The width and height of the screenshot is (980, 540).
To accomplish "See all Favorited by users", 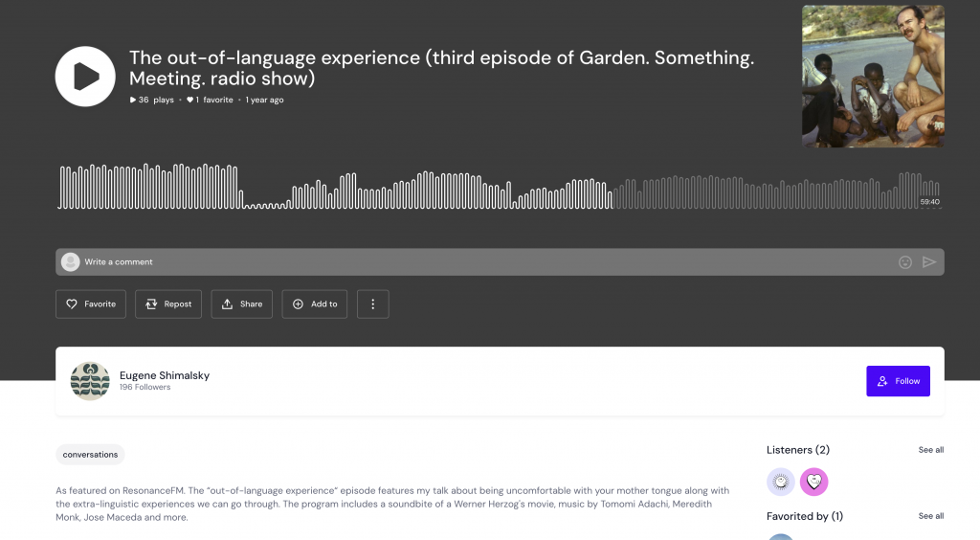I will point(930,516).
